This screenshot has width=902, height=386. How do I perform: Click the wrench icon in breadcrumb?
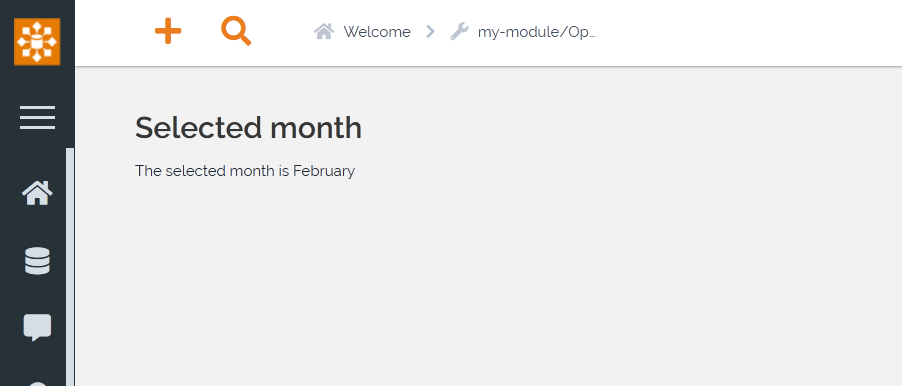(x=459, y=32)
